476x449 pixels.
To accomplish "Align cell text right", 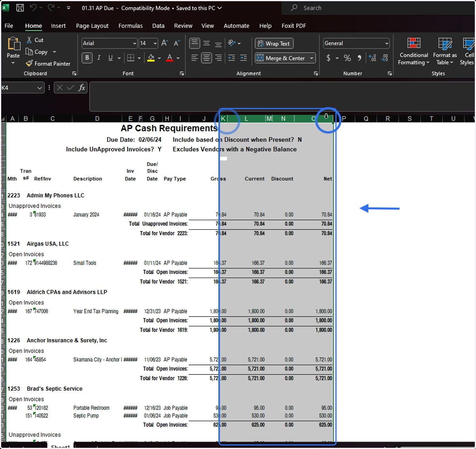I will tap(219, 58).
